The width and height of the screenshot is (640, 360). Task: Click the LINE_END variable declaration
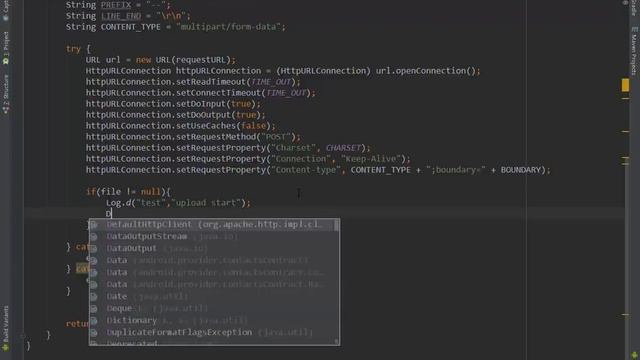point(121,16)
